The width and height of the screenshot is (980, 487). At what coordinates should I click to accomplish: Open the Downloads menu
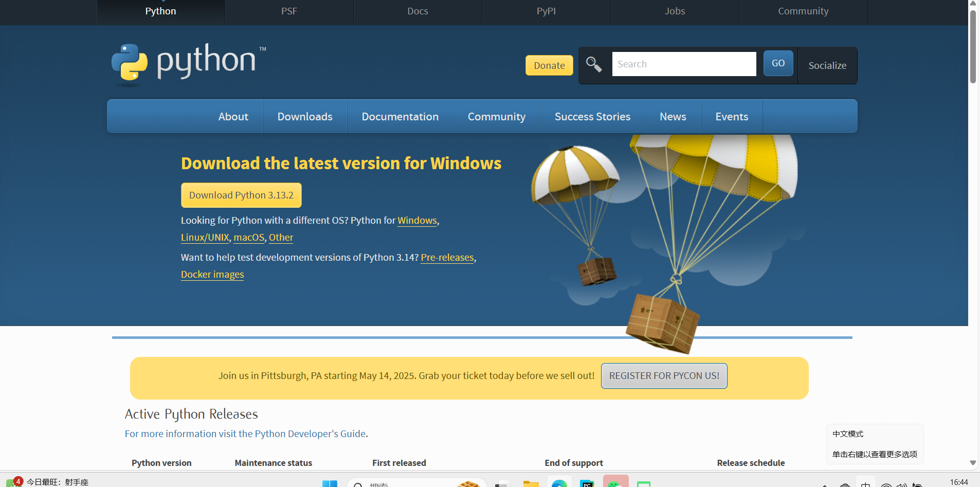[305, 117]
